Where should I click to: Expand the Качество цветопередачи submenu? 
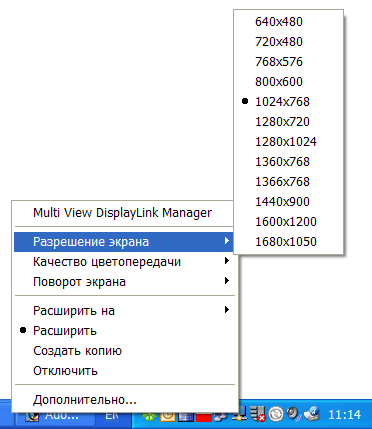[125, 262]
